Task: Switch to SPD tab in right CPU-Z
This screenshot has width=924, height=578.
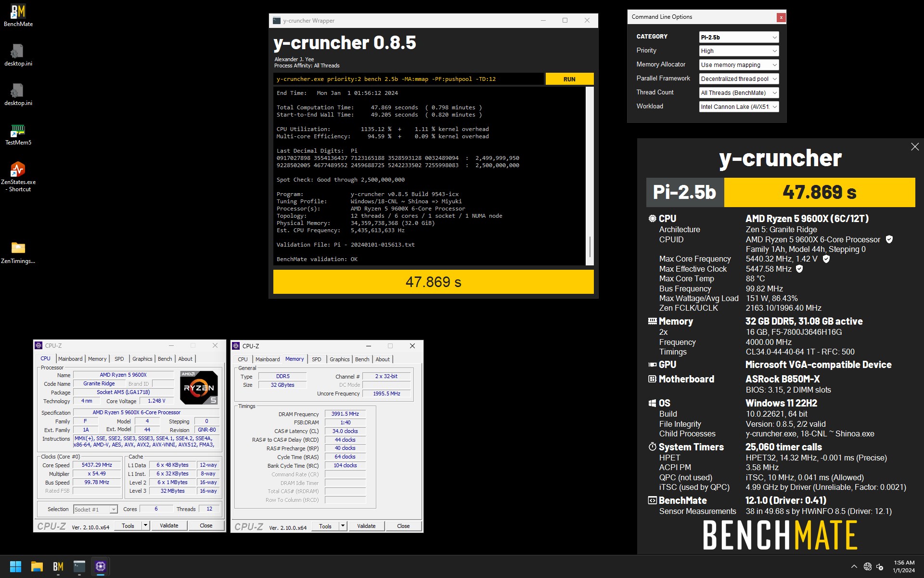Action: click(x=316, y=359)
